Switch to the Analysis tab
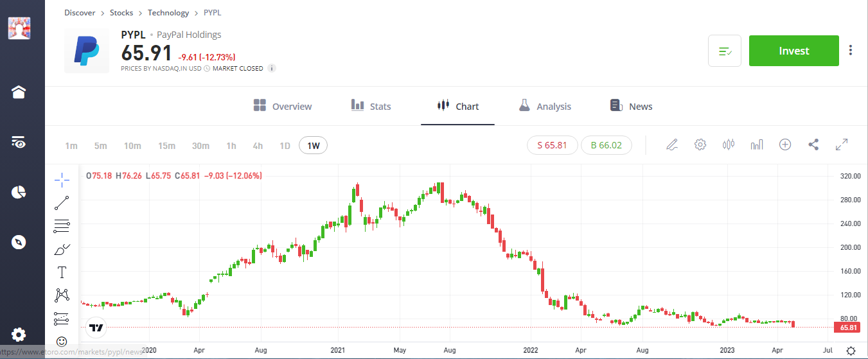 coord(545,106)
